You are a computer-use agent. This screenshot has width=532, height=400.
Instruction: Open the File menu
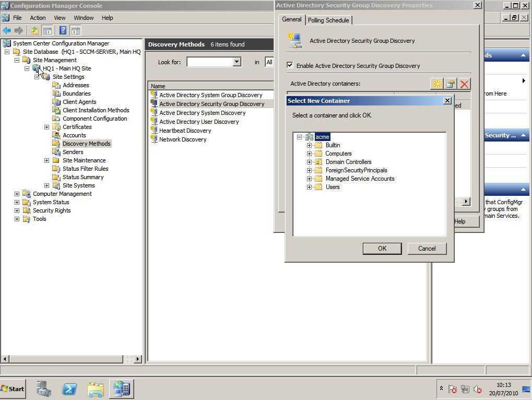pyautogui.click(x=17, y=18)
